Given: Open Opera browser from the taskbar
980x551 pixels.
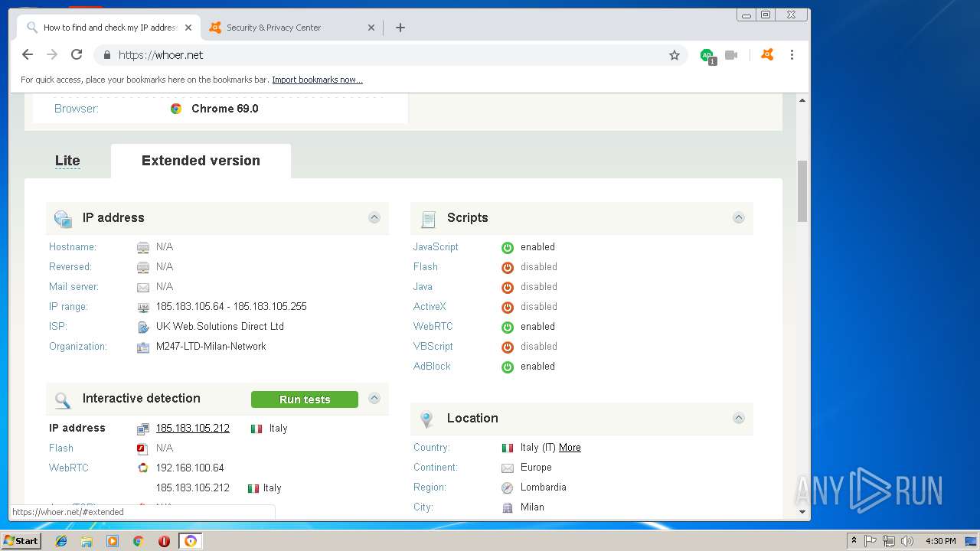Looking at the screenshot, I should (164, 541).
